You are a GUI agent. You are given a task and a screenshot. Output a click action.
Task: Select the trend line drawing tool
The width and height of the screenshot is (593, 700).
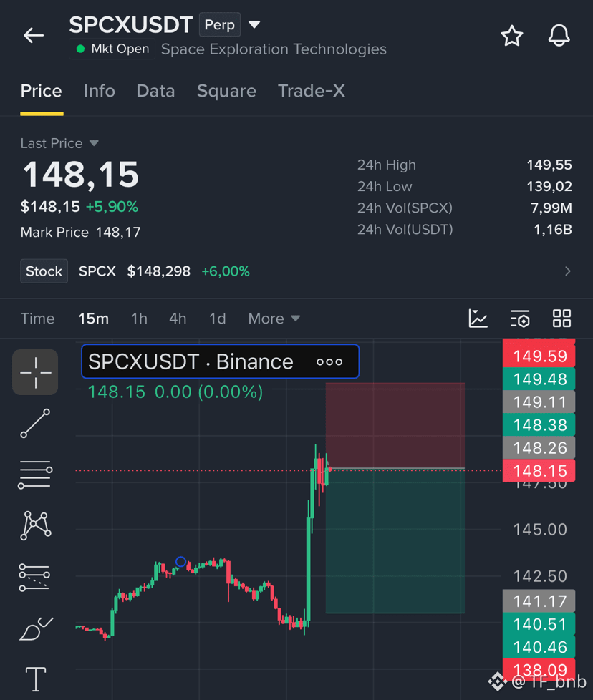[35, 423]
